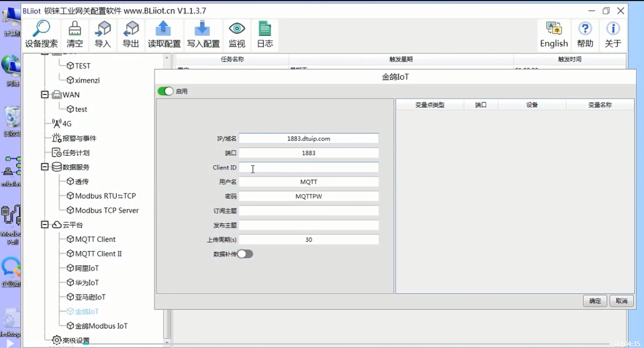Click the 清空 clear icon

pyautogui.click(x=75, y=29)
